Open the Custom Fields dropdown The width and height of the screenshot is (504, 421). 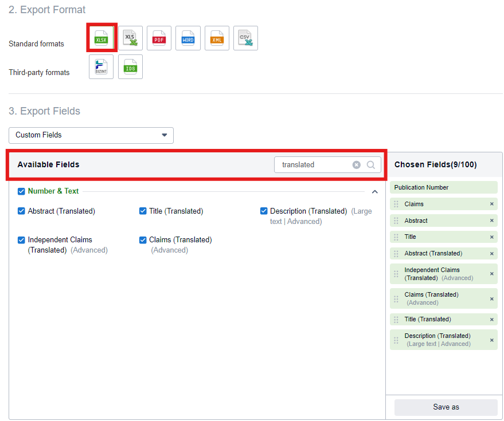coord(91,135)
